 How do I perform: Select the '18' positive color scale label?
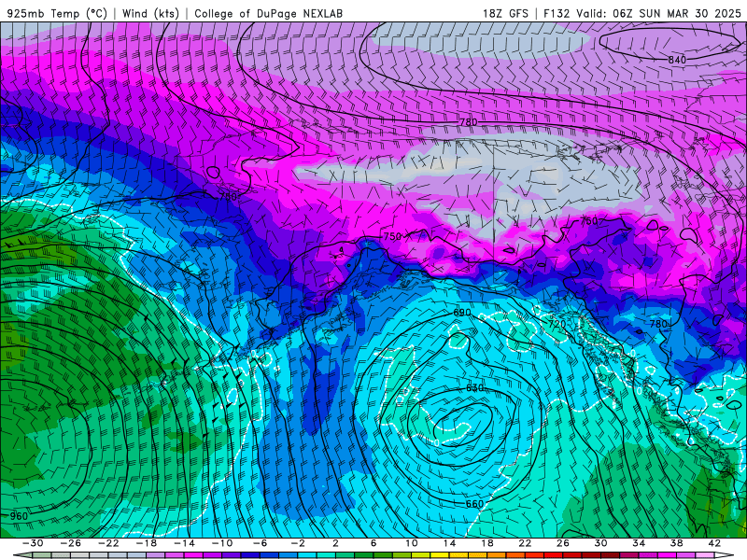click(486, 543)
